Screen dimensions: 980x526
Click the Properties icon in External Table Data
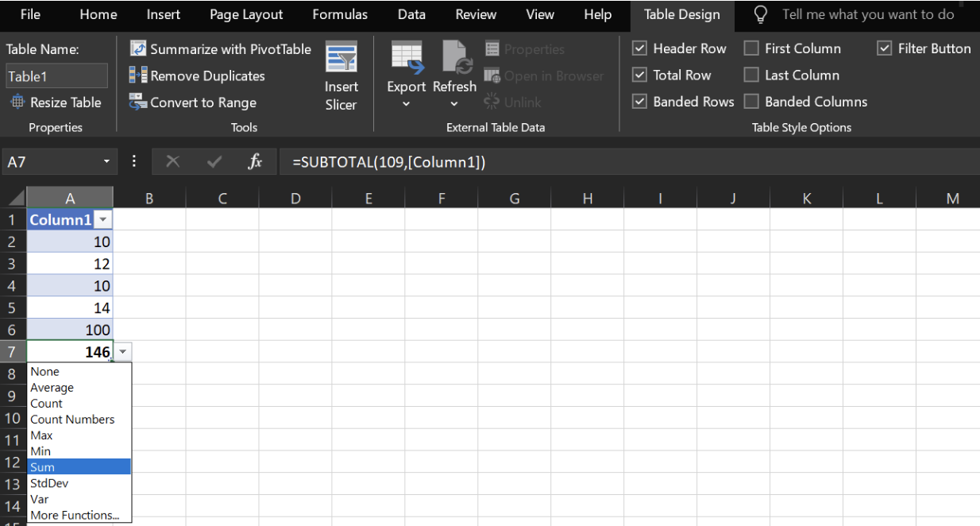492,49
